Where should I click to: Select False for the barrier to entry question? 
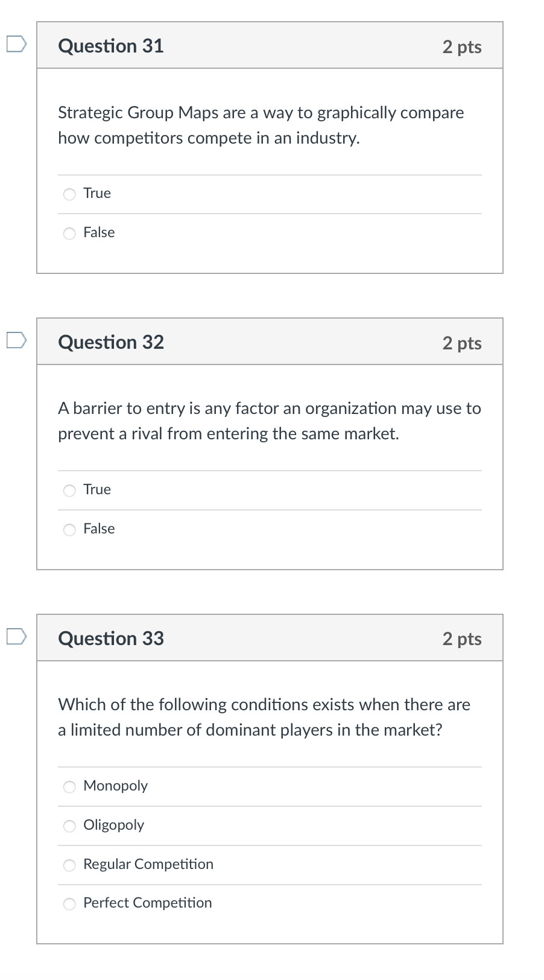coord(69,529)
